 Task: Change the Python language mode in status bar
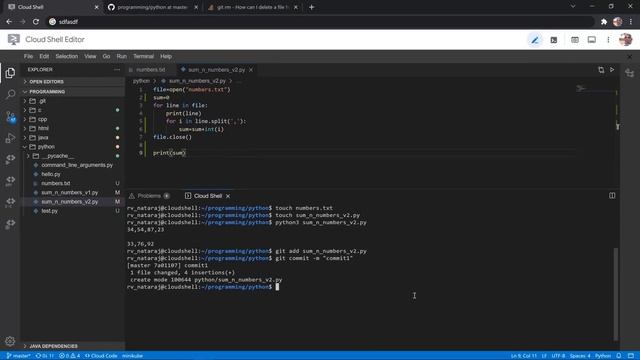[603, 356]
